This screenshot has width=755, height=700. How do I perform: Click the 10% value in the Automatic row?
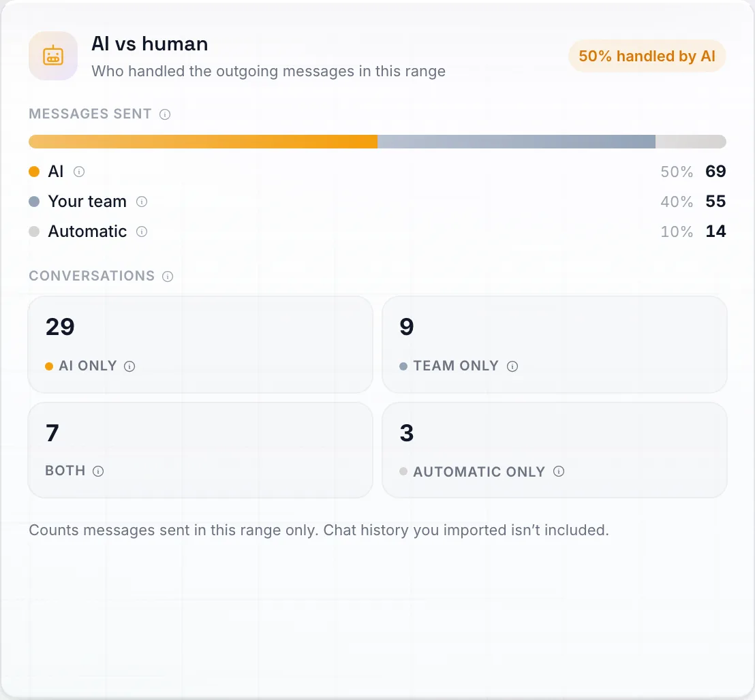pyautogui.click(x=677, y=232)
